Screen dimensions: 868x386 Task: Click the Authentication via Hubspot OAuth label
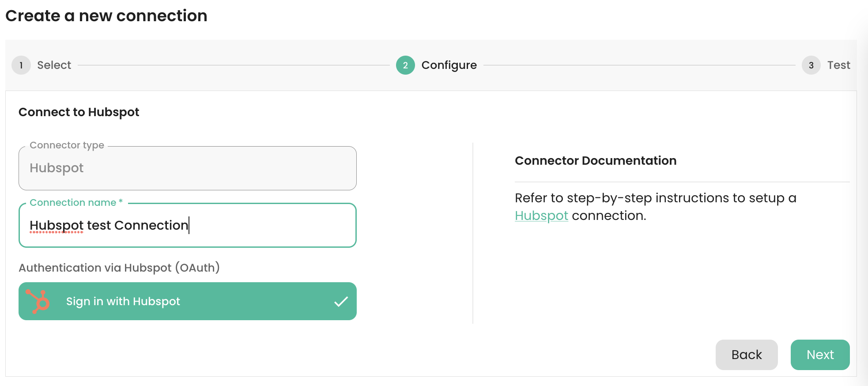tap(118, 268)
